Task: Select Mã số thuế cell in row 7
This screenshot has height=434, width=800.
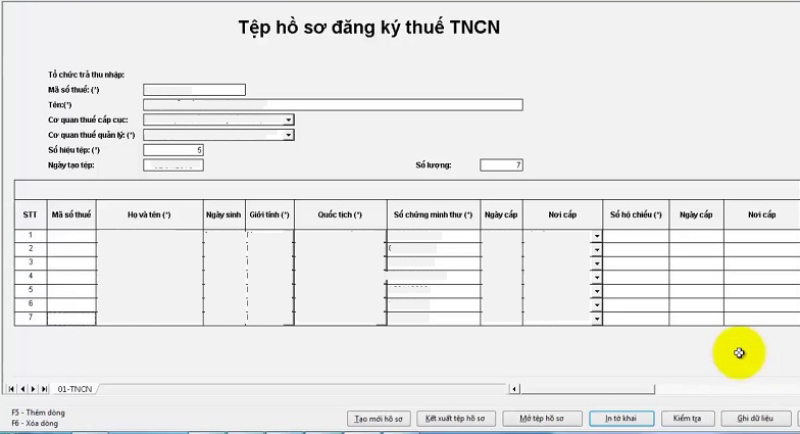Action: pos(71,319)
